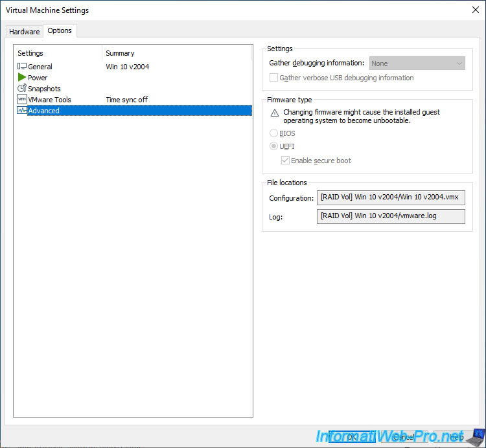This screenshot has width=486, height=448.
Task: Select the Power settings row
Action: pyautogui.click(x=134, y=78)
